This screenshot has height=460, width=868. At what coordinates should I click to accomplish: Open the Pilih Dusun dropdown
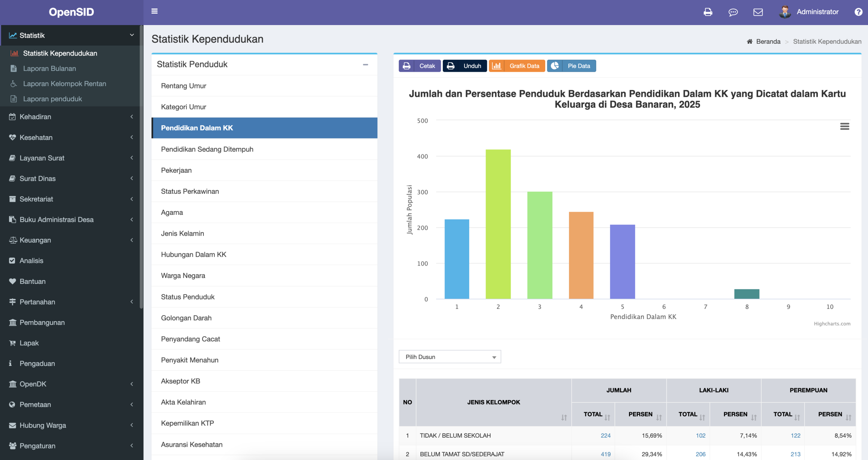click(x=449, y=357)
